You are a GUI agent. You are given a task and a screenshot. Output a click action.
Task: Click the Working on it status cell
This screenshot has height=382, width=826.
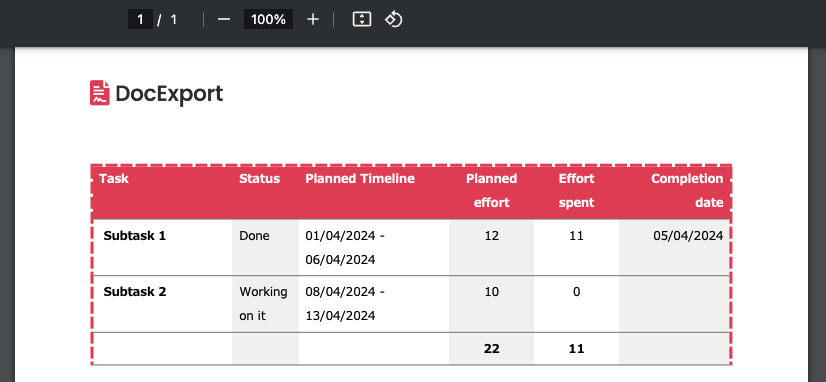[266, 303]
